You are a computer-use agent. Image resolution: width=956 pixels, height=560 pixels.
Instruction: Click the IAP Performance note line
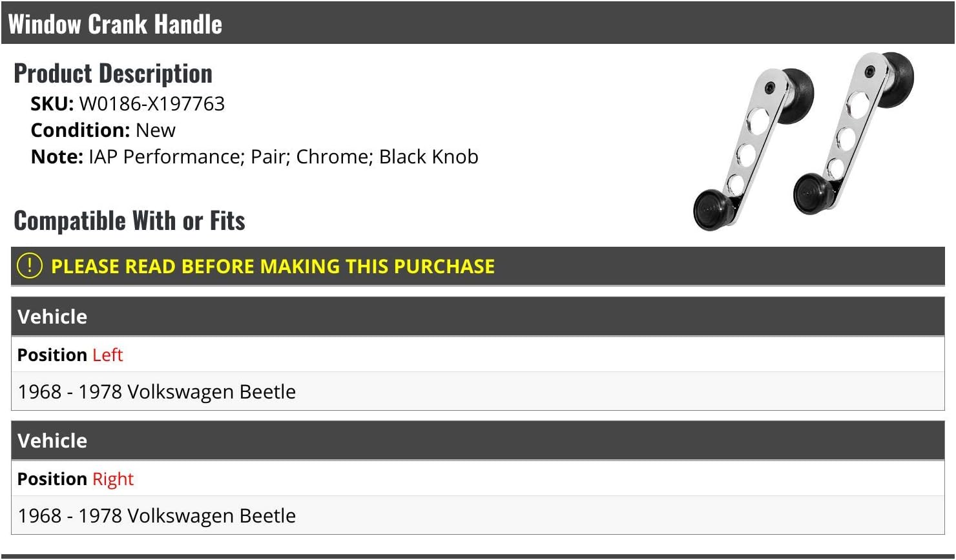coord(255,156)
